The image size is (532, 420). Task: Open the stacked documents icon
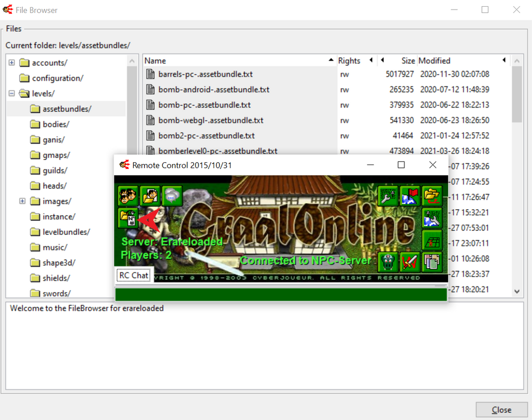click(x=432, y=262)
